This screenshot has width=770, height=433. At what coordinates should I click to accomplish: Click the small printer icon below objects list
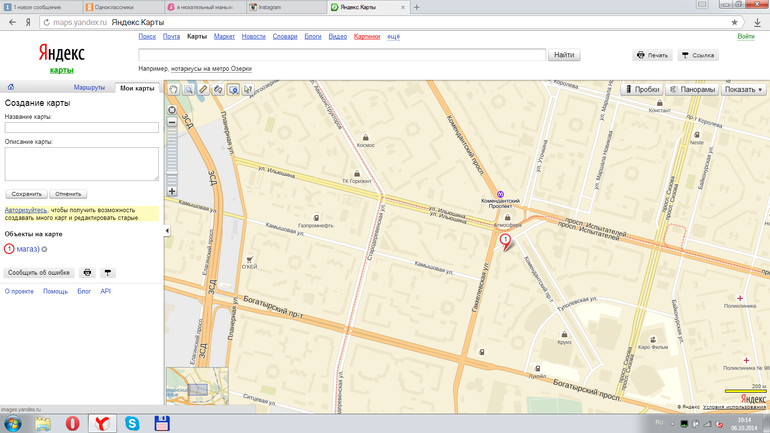(87, 272)
